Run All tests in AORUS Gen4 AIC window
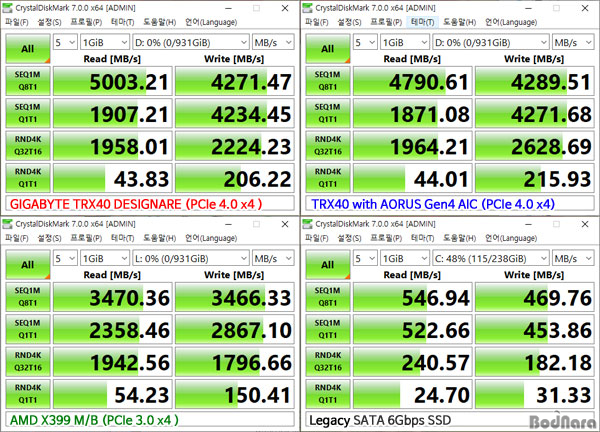The height and width of the screenshot is (432, 600). click(328, 49)
